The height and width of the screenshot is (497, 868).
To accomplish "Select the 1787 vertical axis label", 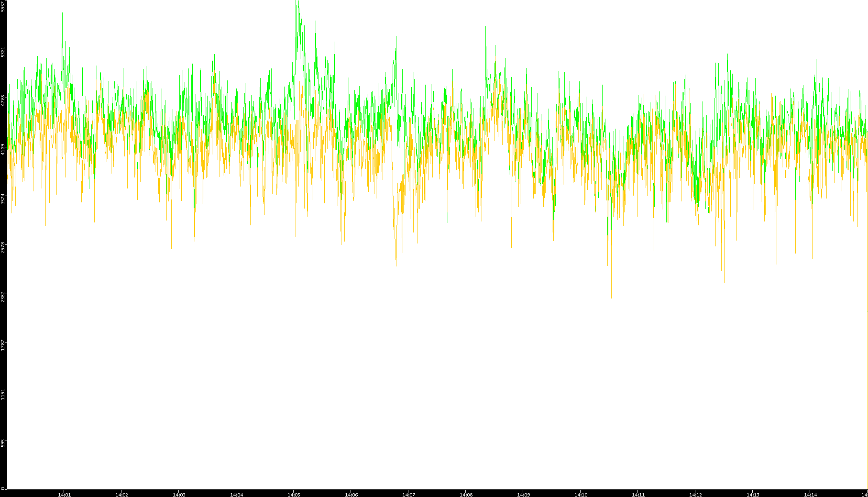I will pyautogui.click(x=3, y=345).
